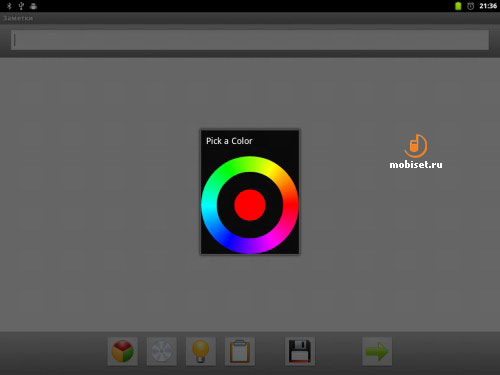Click the Заметки app title
The image size is (500, 375).
[x=18, y=18]
